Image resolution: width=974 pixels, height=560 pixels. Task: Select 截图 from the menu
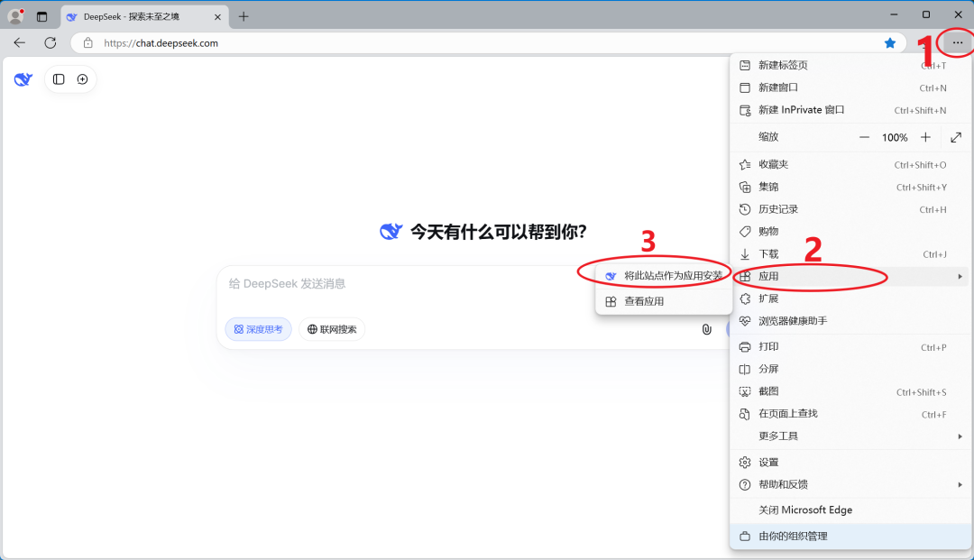[850, 391]
